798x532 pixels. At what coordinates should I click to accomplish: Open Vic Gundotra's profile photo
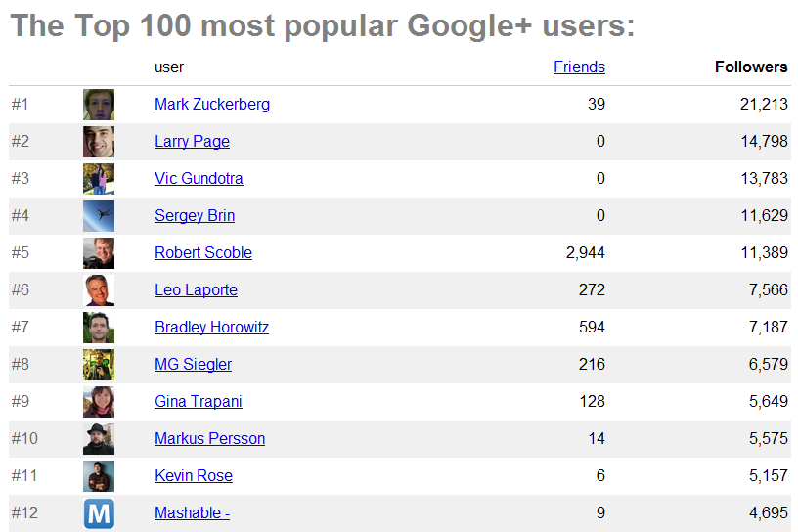99,179
